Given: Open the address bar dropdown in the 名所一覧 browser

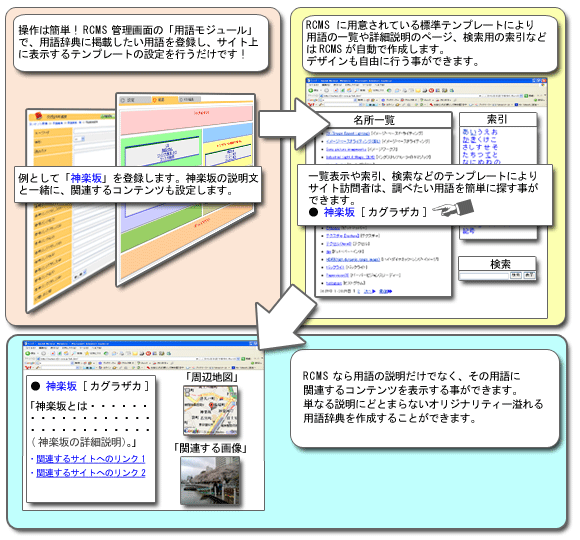Looking at the screenshot, I should pyautogui.click(x=480, y=96).
